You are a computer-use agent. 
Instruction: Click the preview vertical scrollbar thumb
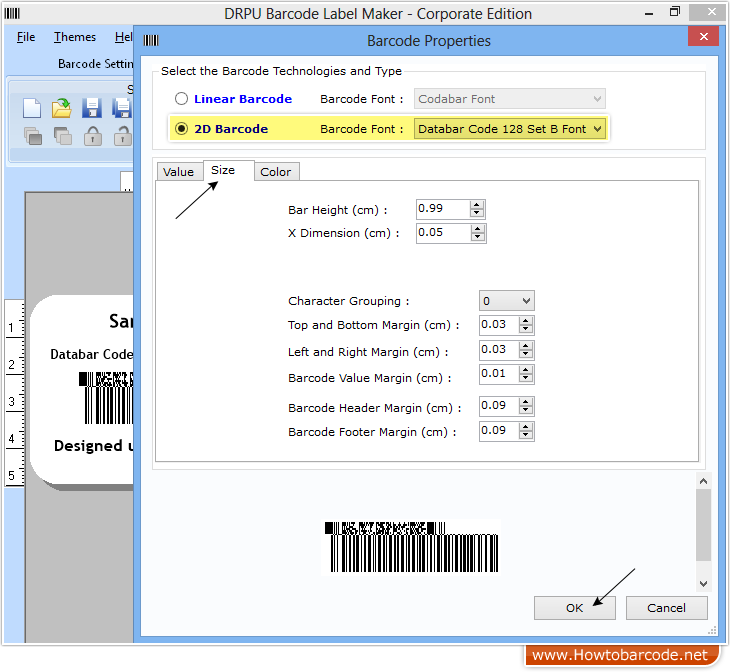coord(703,525)
